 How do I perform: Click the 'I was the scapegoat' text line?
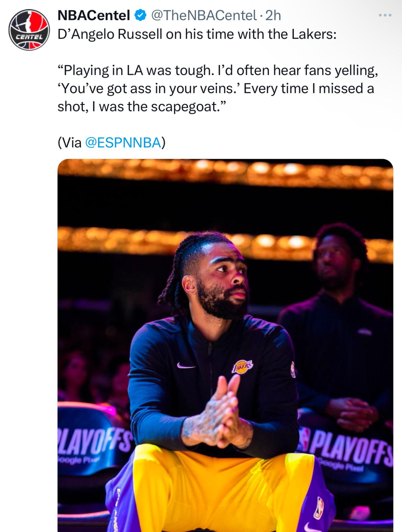(142, 106)
